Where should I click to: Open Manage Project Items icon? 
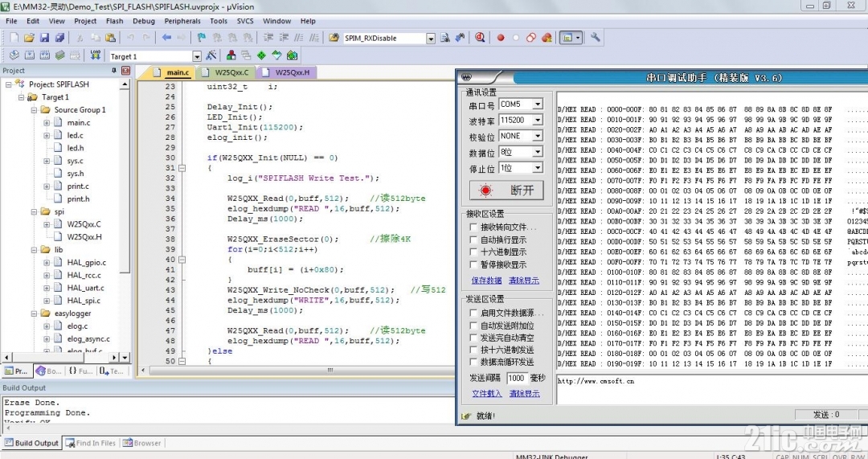pyautogui.click(x=231, y=55)
